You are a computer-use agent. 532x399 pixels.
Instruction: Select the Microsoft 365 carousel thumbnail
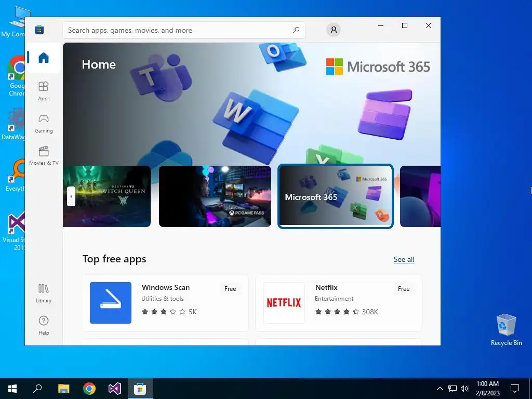click(x=335, y=196)
